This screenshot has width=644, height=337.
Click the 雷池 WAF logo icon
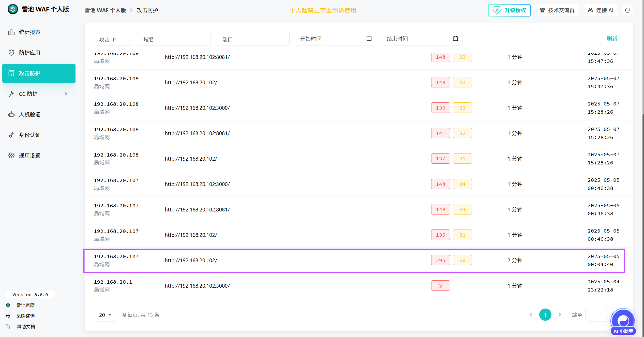(x=13, y=9)
